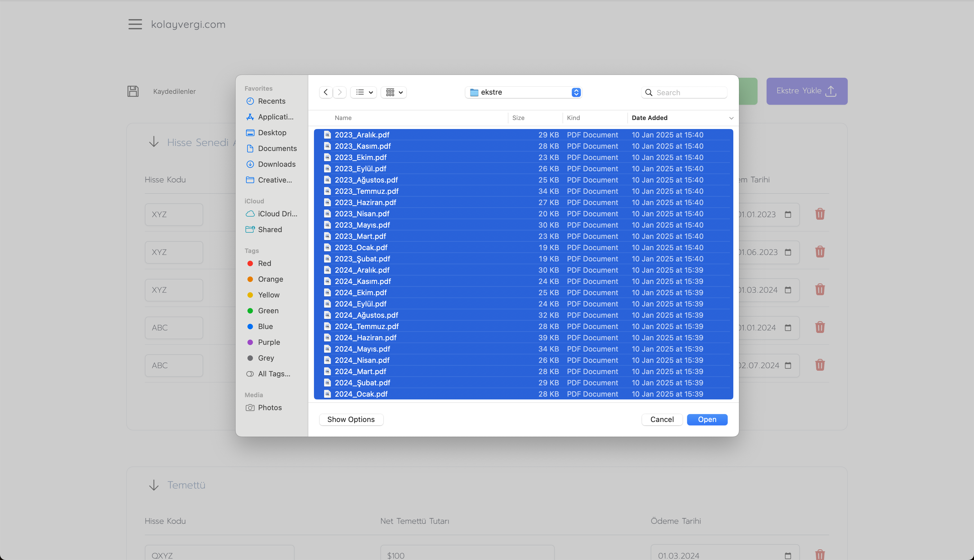The width and height of the screenshot is (974, 560).
Task: Select file 2023_Aralık.pdf
Action: (x=524, y=135)
